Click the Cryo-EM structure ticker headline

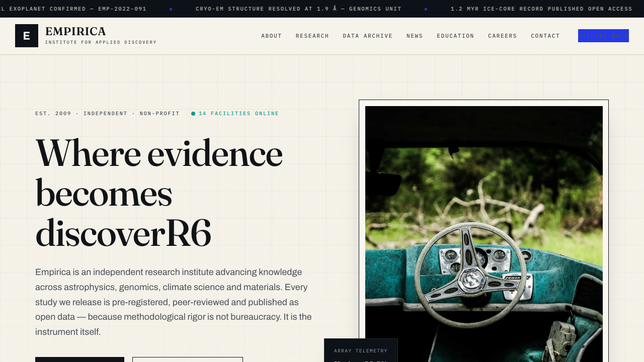click(x=298, y=9)
